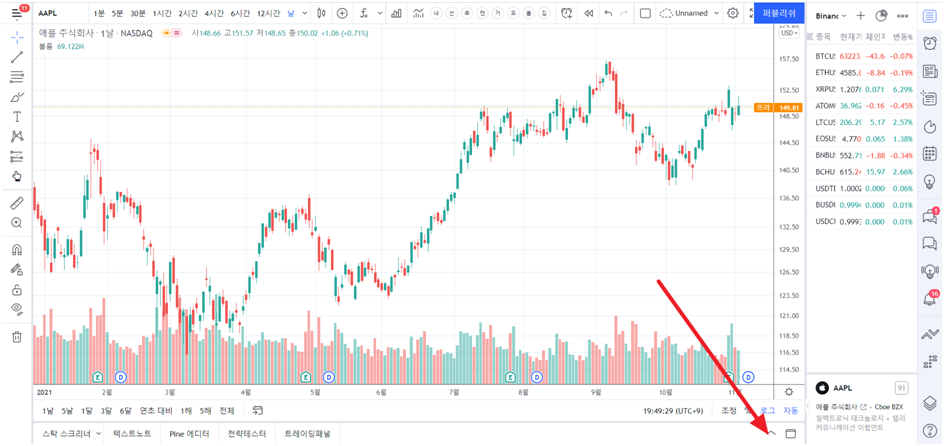Open timezone 19:49:29 (UTC+9) setting
The width and height of the screenshot is (944, 446).
coord(673,410)
